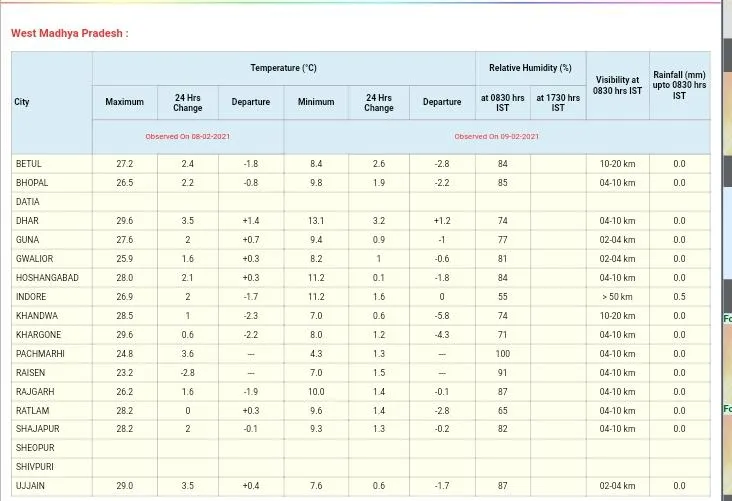
Task: Click Ujjain maximum temperature 29.0
Action: (x=125, y=486)
